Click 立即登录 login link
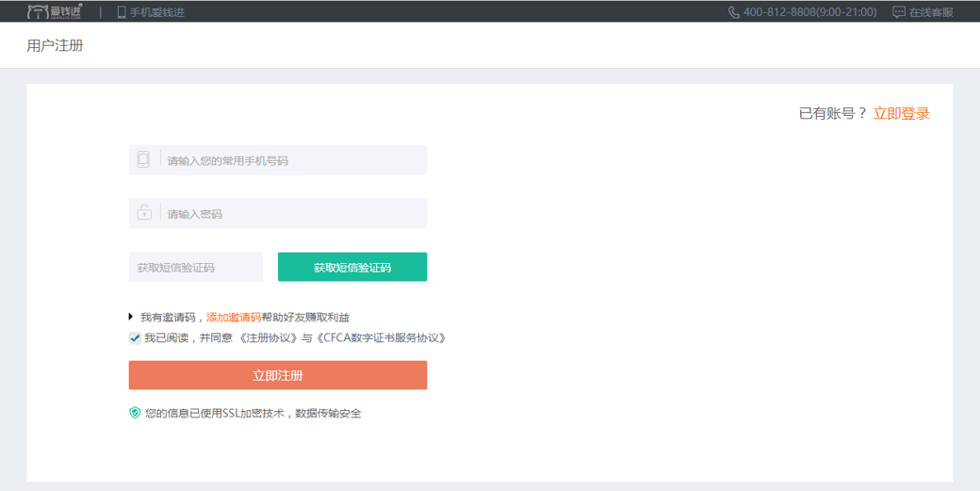Image resolution: width=980 pixels, height=491 pixels. (x=901, y=113)
